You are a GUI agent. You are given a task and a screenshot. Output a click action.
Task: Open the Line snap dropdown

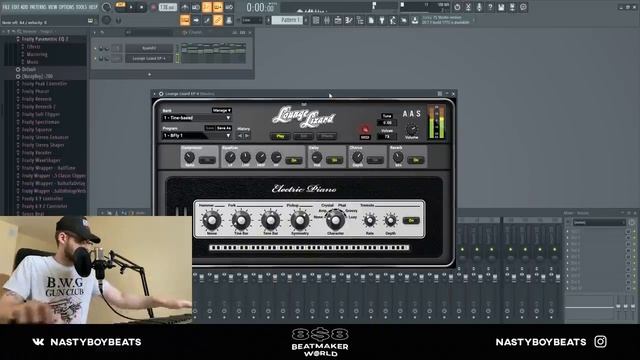pos(251,20)
